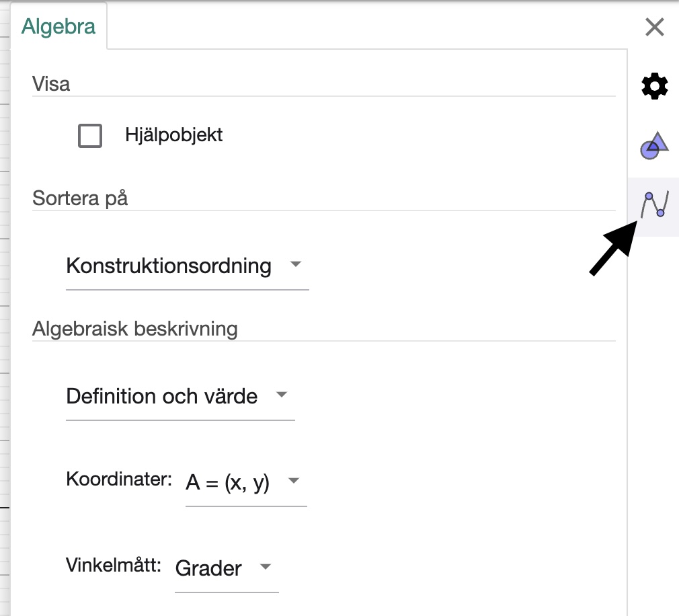
Task: Close the settings panel with the X
Action: [x=653, y=28]
